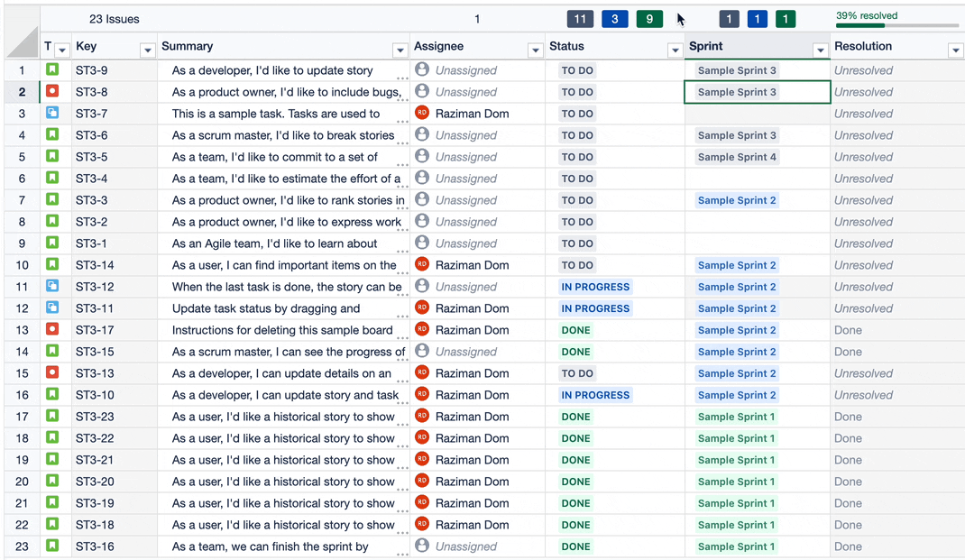The image size is (965, 560).
Task: Click the task type icon for ST3-7
Action: (52, 113)
